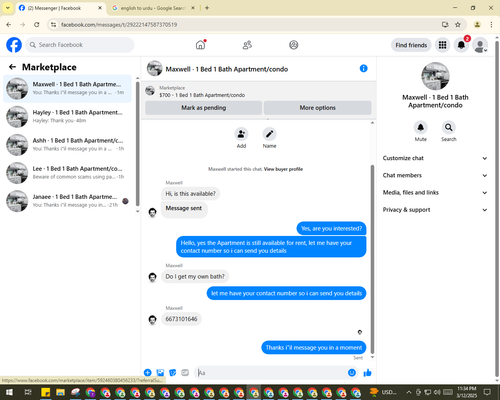The height and width of the screenshot is (400, 500).
Task: Open the Friends icon in top navigation
Action: (247, 45)
